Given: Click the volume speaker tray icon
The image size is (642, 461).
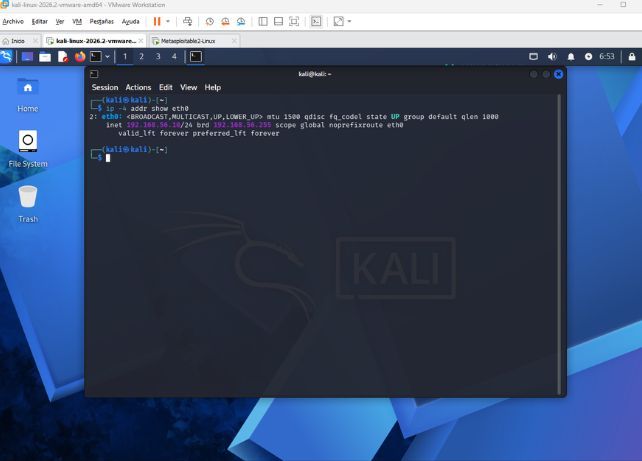Looking at the screenshot, I should [552, 56].
